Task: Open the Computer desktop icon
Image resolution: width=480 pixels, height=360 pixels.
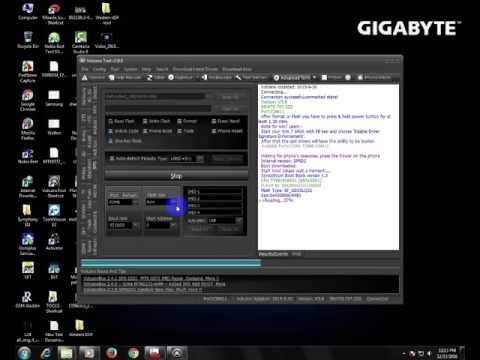Action: tap(28, 11)
